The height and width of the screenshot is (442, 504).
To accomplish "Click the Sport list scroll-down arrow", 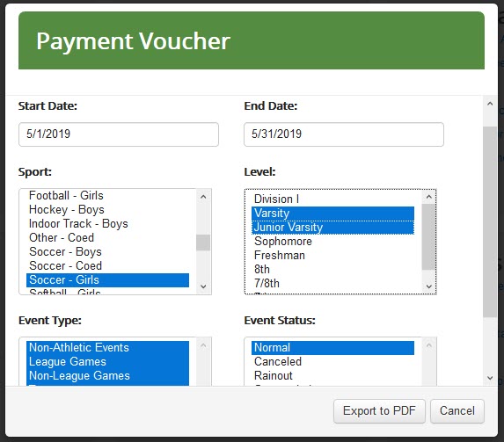I will tap(203, 286).
